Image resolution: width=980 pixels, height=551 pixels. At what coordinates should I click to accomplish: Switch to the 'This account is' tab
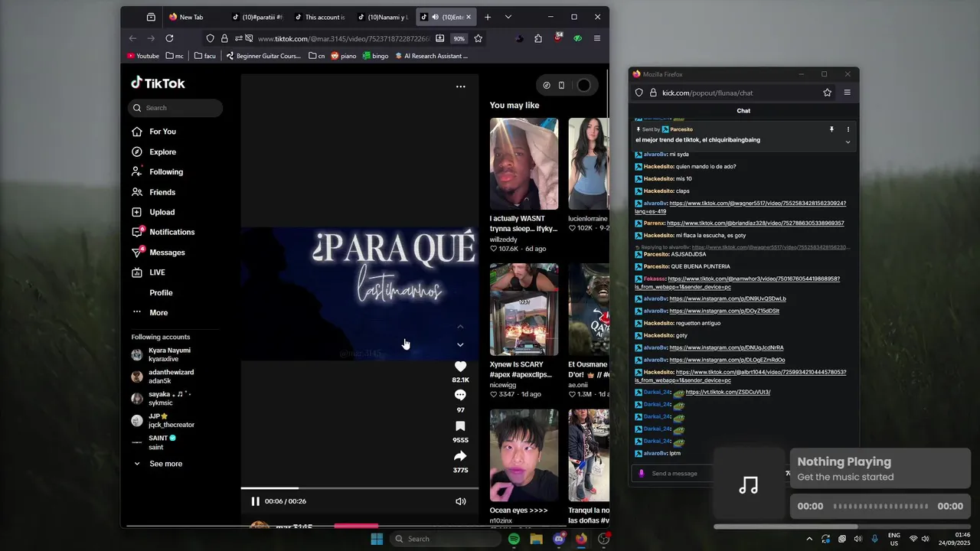pyautogui.click(x=321, y=17)
